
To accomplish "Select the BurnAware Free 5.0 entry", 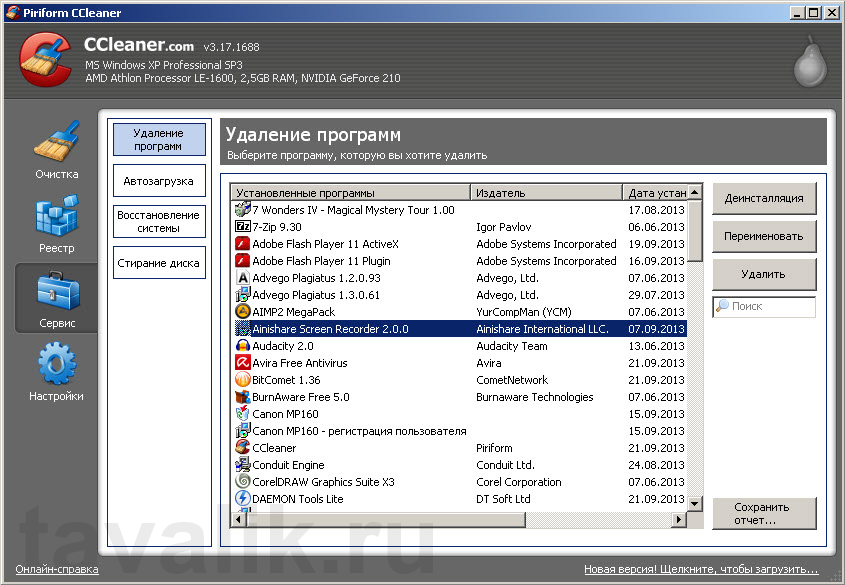I will (460, 397).
